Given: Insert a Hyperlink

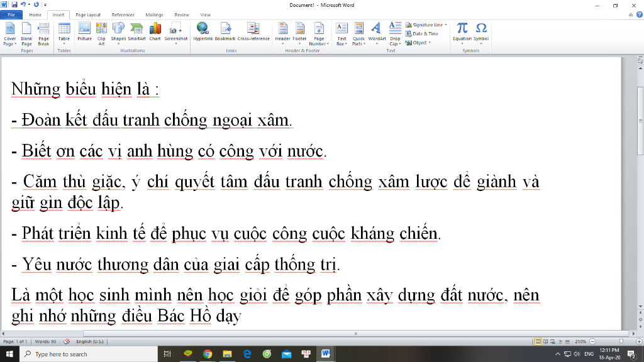Looking at the screenshot, I should tap(203, 32).
